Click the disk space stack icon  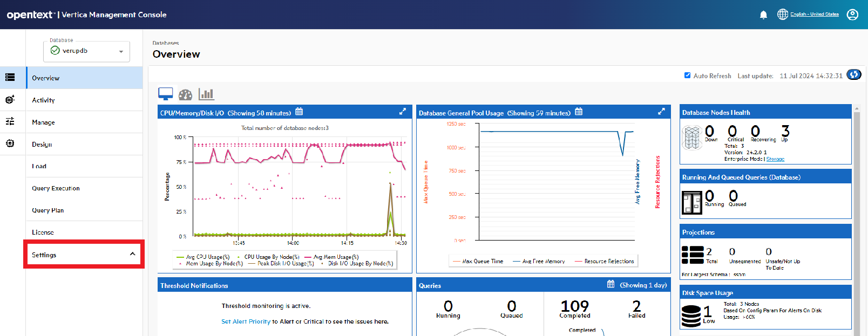(691, 316)
